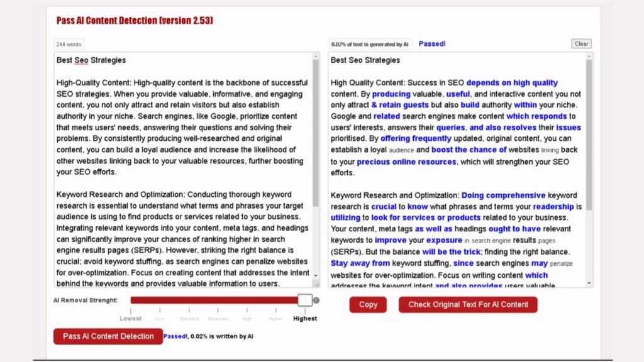Click the right output scrollbar down arrow
The width and height of the screenshot is (644, 362).
(589, 283)
